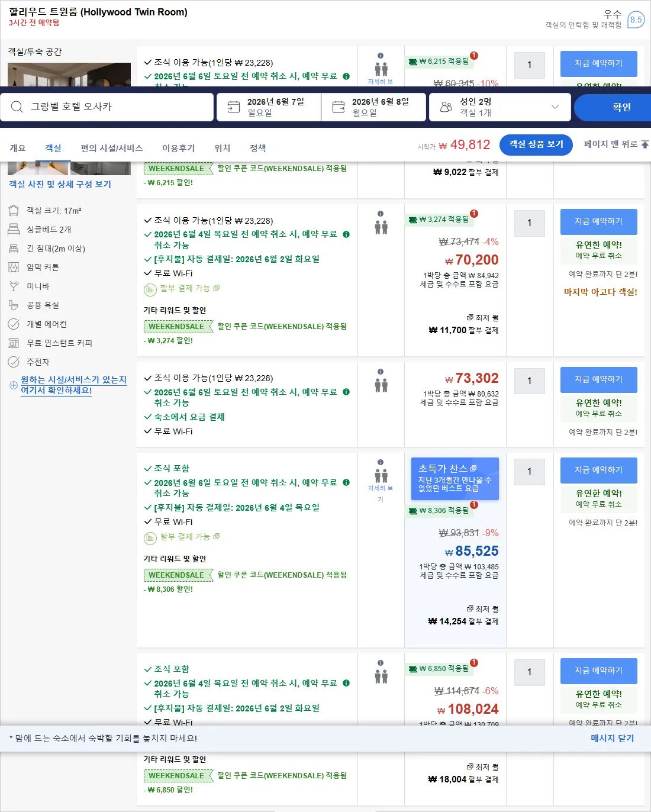Screen dimensions: 651x812
Task: Click 할부 결제 가능 in the ₩70,200 offer
Action: click(x=185, y=288)
